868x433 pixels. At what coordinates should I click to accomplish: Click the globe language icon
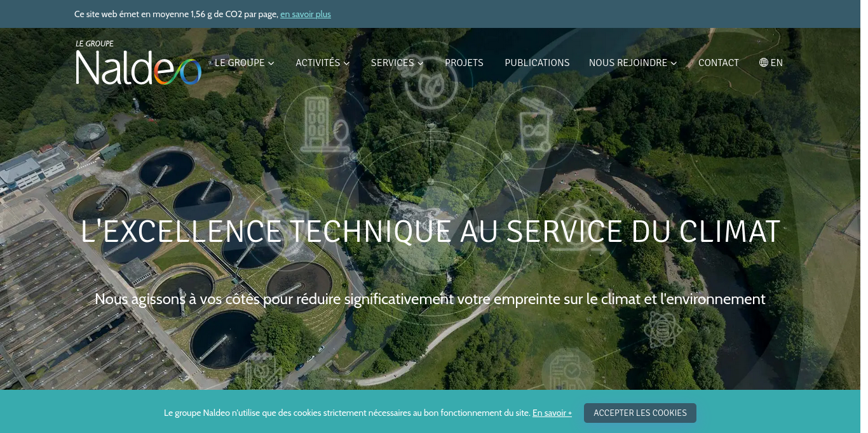(x=764, y=63)
